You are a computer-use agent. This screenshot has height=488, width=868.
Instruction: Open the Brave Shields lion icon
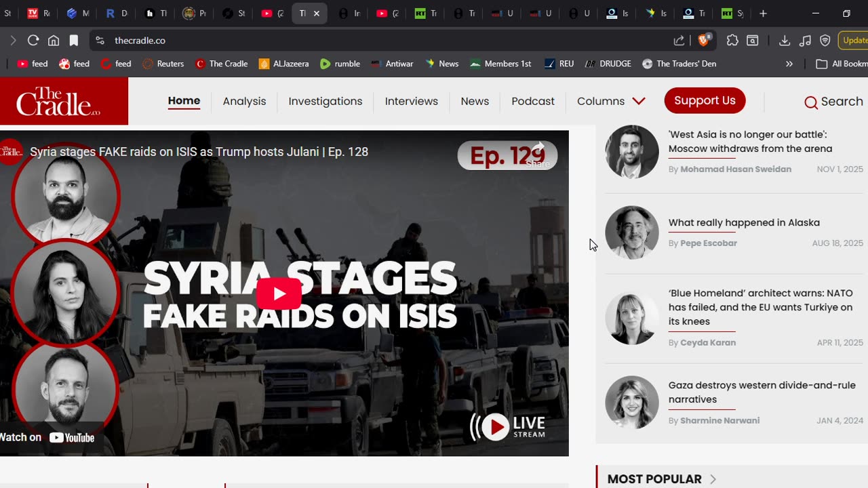(703, 40)
